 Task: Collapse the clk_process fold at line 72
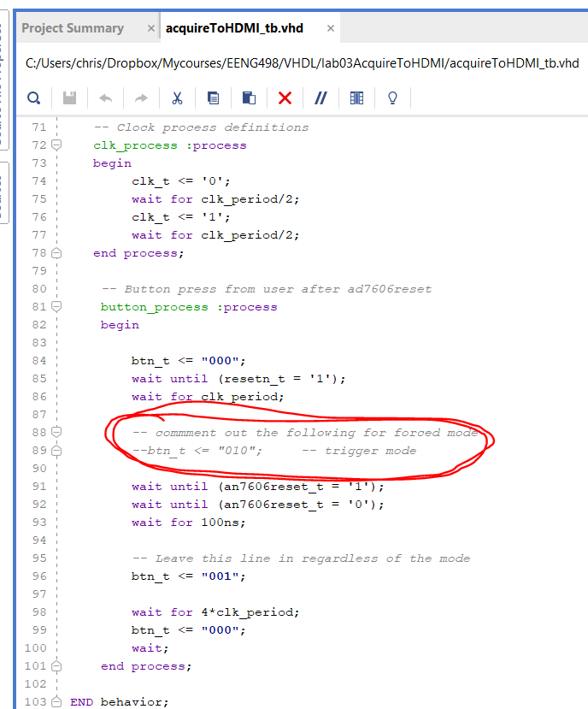(56, 145)
